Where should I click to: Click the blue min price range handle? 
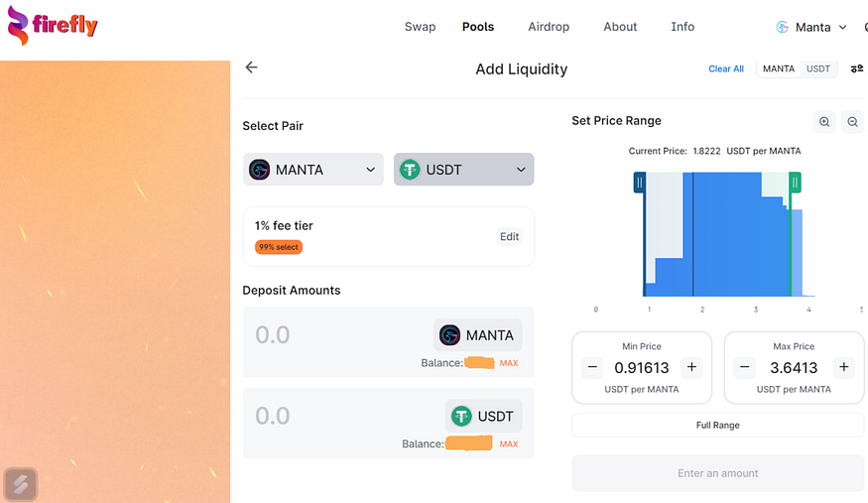pos(640,183)
